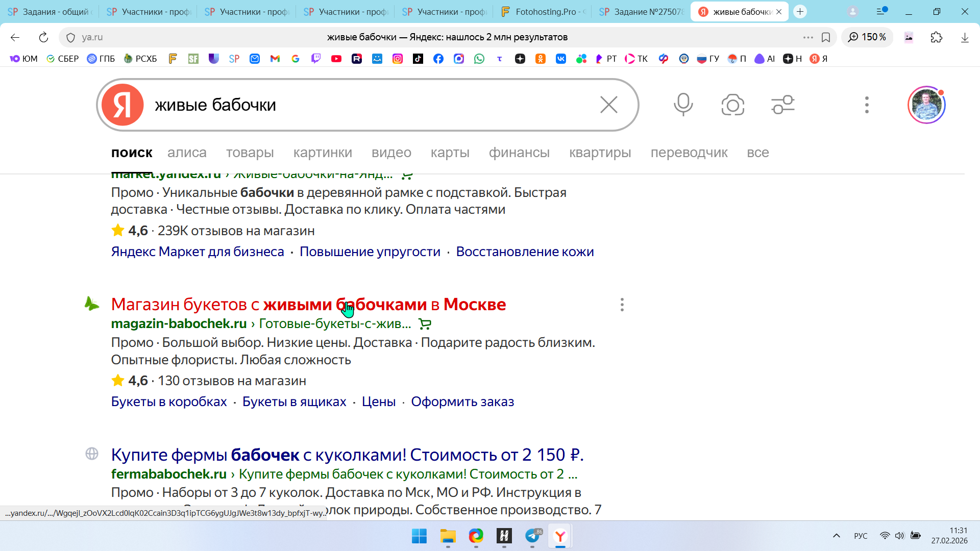Screen dimensions: 980x551
Task: Switch to картинки search tab
Action: [x=323, y=153]
